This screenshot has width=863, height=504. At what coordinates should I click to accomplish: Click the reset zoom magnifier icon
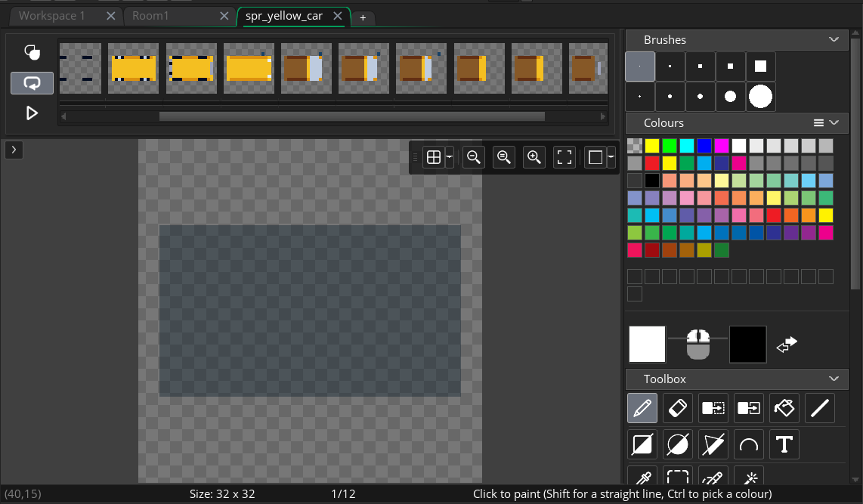(x=503, y=157)
